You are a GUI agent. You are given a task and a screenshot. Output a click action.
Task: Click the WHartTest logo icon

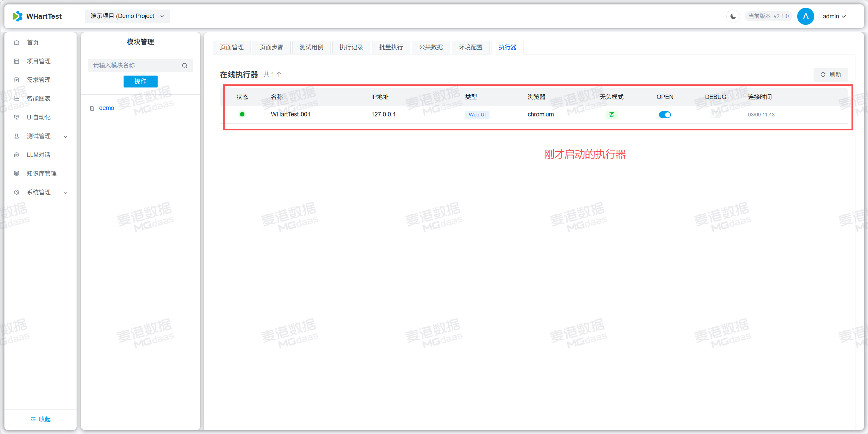(18, 16)
